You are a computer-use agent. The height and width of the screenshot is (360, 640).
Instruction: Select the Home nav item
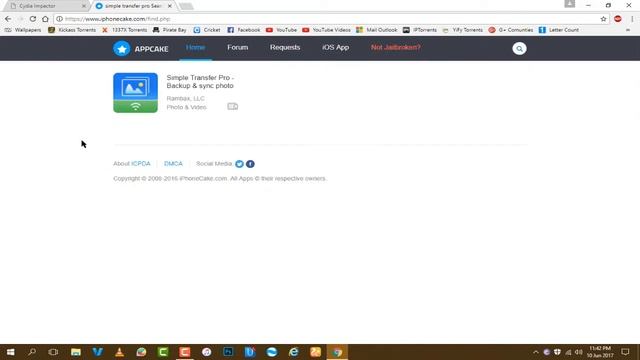click(196, 47)
